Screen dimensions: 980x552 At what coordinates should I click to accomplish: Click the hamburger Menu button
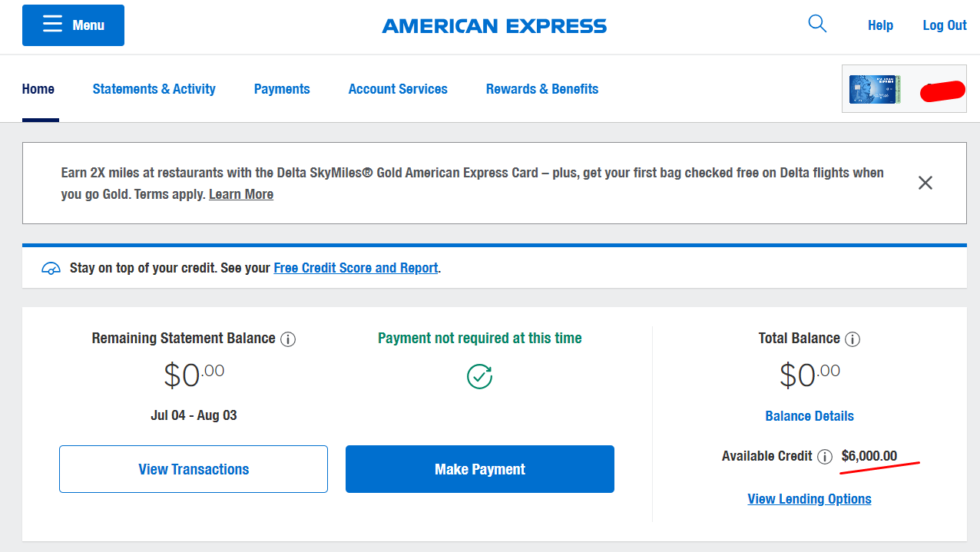pos(73,25)
